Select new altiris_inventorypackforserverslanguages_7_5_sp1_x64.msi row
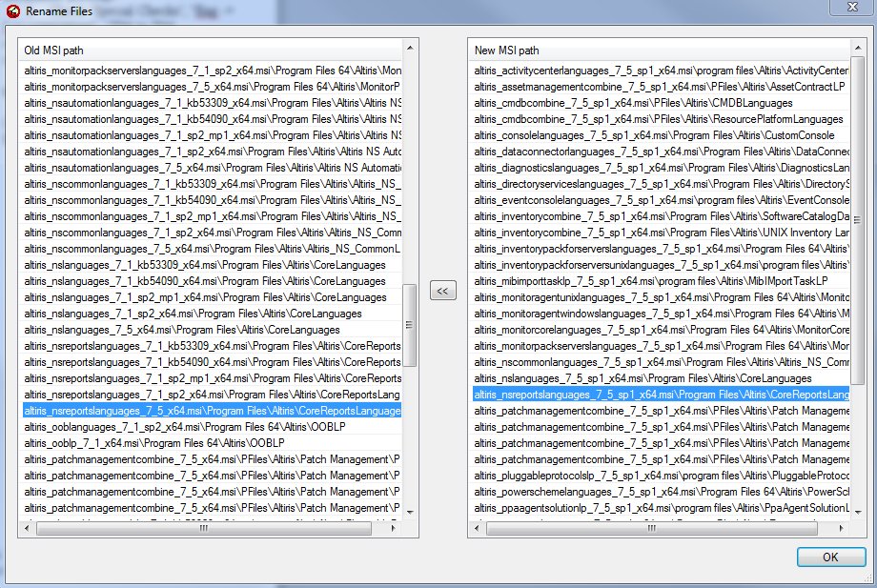Viewport: 877px width, 588px height. (x=662, y=249)
